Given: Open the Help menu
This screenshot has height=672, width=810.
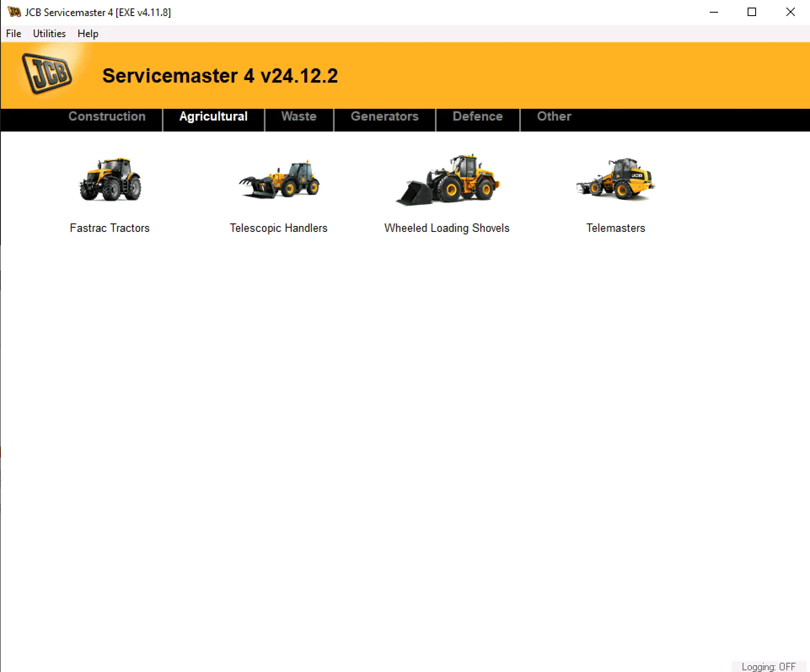Looking at the screenshot, I should tap(88, 34).
